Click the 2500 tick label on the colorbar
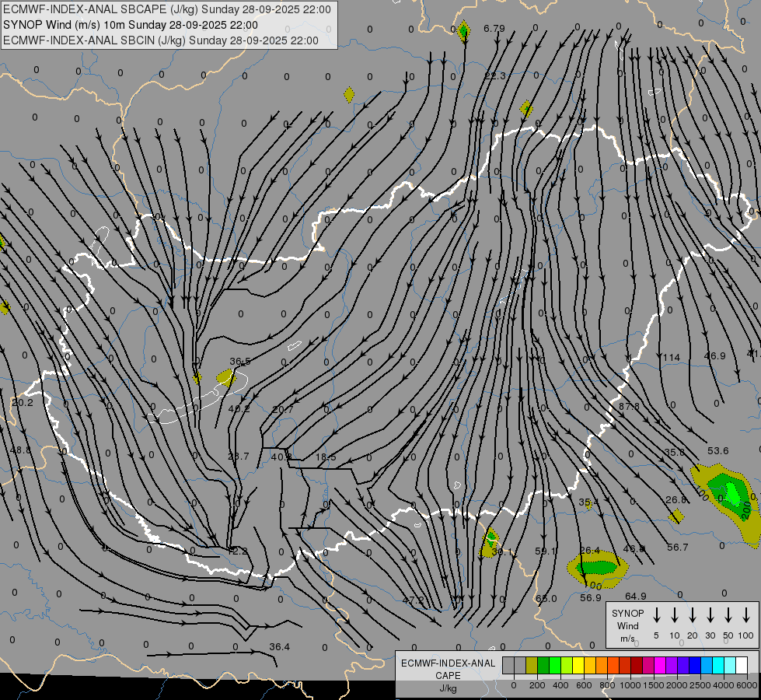 click(x=700, y=685)
